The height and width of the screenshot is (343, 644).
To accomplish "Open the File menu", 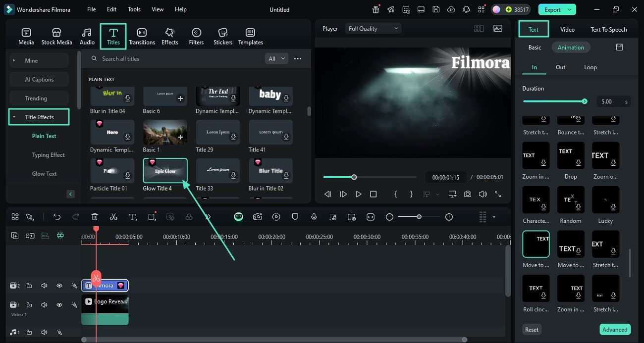I will click(92, 9).
